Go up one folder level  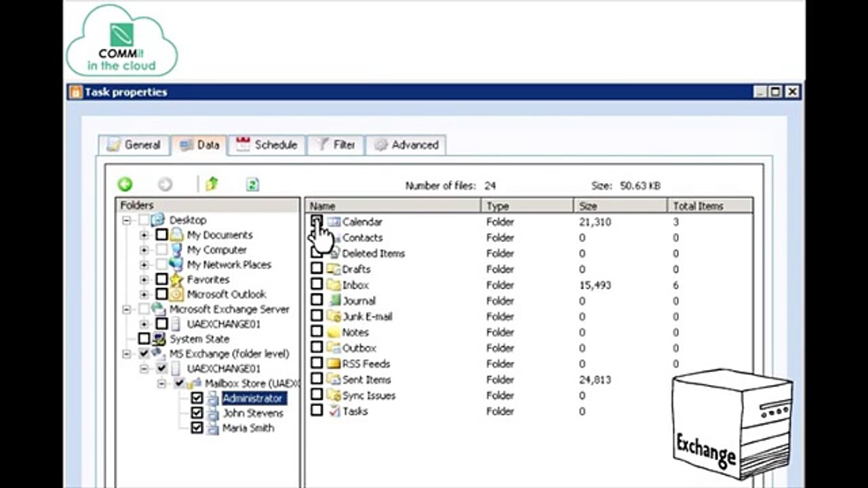(x=212, y=184)
